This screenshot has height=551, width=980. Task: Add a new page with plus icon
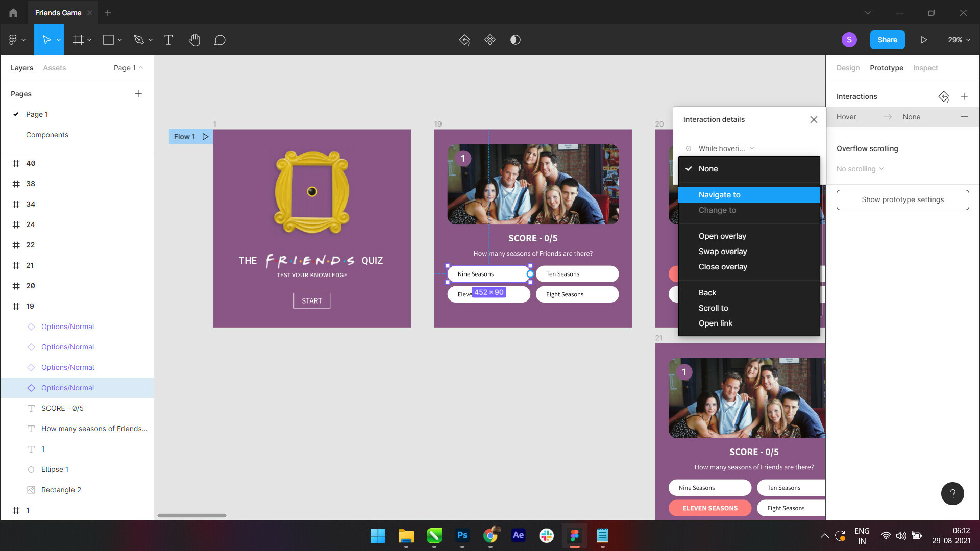coord(138,94)
